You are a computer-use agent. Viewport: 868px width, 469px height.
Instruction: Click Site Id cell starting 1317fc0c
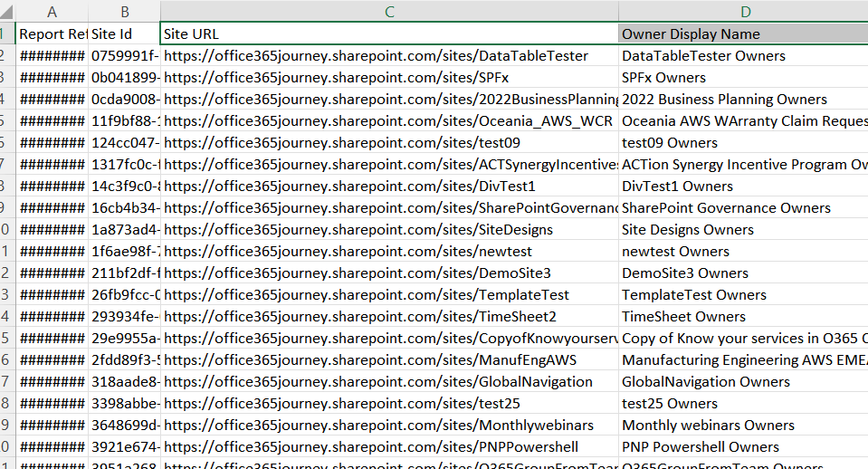coord(125,165)
